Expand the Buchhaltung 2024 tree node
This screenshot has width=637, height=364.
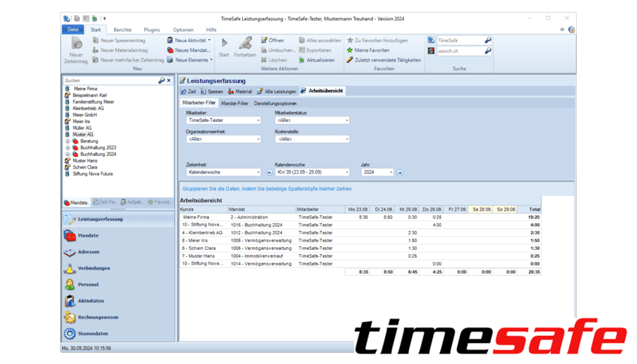coord(68,155)
